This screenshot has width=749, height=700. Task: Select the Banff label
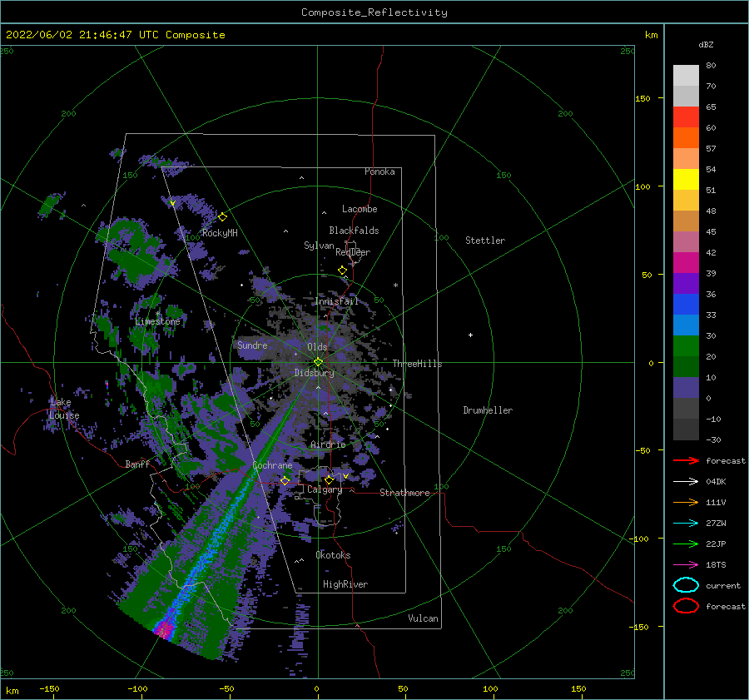click(137, 464)
